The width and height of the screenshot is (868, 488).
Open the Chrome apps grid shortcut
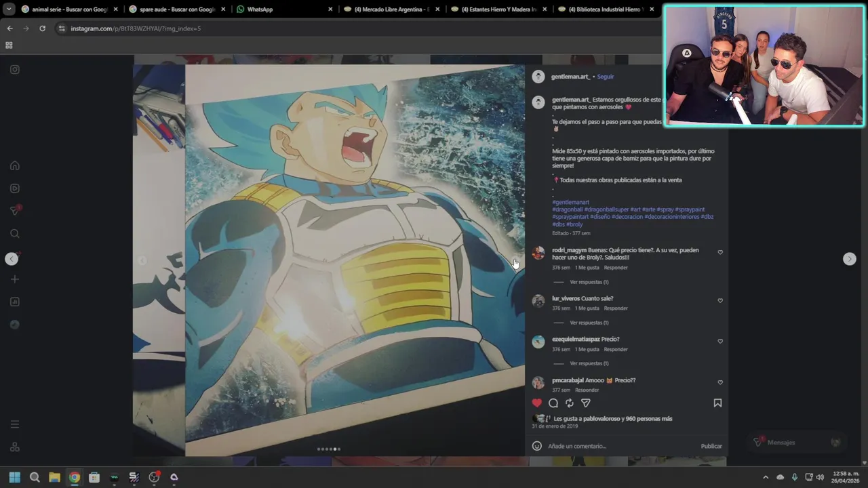click(9, 45)
